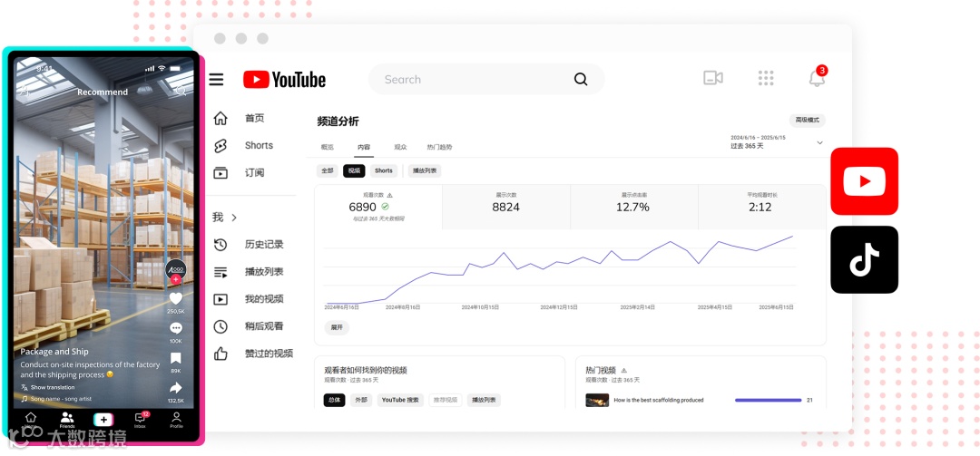Screen dimensions: 980x456
Task: Select the 推荐视频 traffic chip
Action: [x=446, y=400]
